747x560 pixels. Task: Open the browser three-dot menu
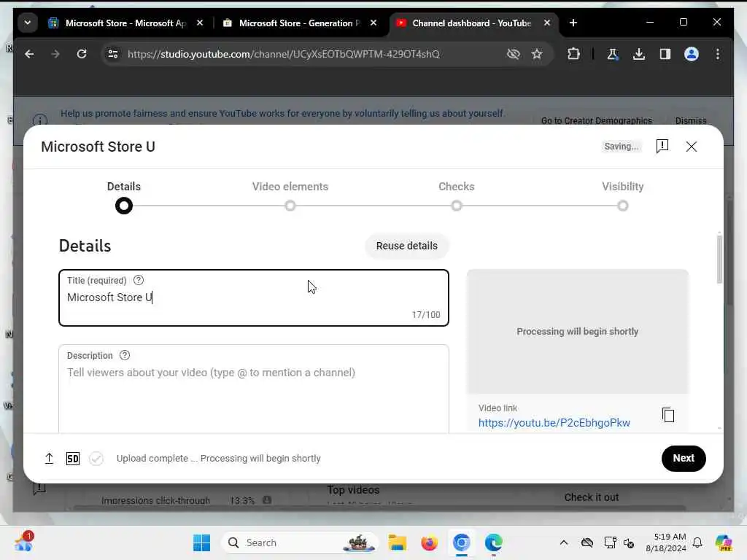718,54
